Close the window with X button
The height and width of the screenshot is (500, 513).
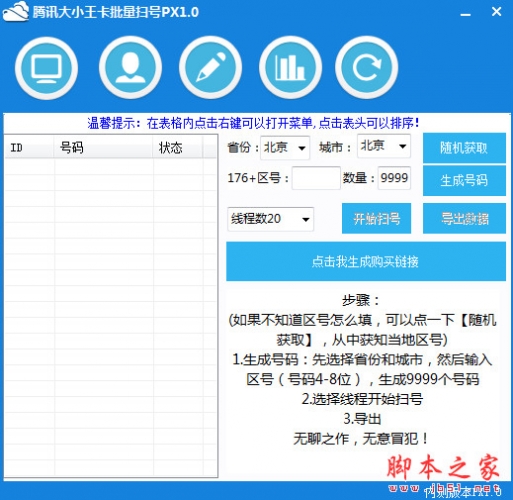[x=496, y=12]
